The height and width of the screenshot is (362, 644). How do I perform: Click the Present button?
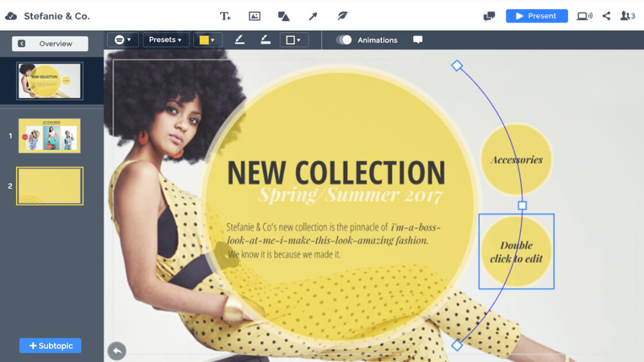click(x=537, y=16)
